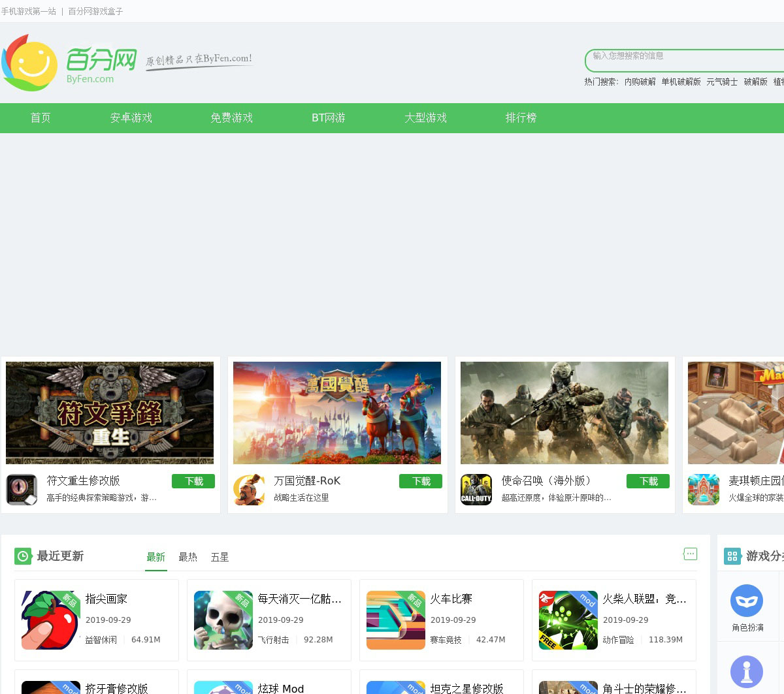784x694 pixels.
Task: Open the 首页 nav item
Action: click(x=41, y=118)
